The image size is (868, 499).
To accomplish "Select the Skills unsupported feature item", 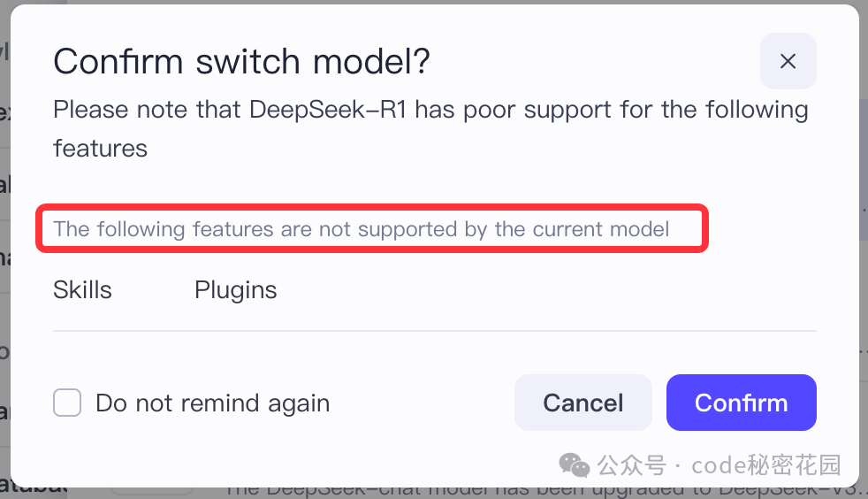I will tap(82, 289).
